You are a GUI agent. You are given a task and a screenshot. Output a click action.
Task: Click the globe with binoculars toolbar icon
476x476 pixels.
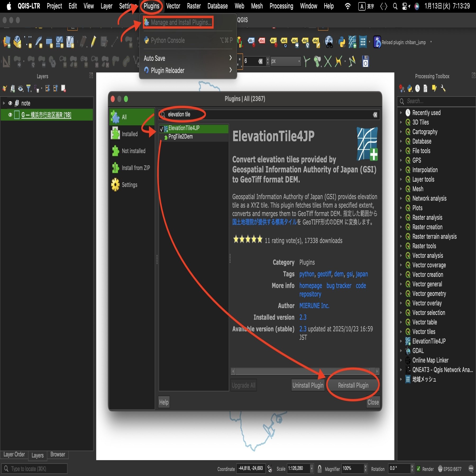(x=329, y=42)
